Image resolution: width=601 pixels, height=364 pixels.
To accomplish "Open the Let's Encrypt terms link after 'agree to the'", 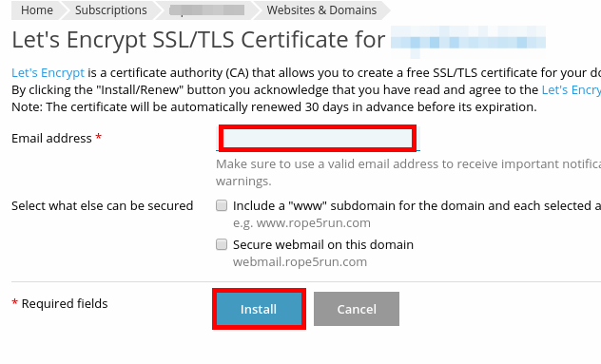I will point(572,89).
